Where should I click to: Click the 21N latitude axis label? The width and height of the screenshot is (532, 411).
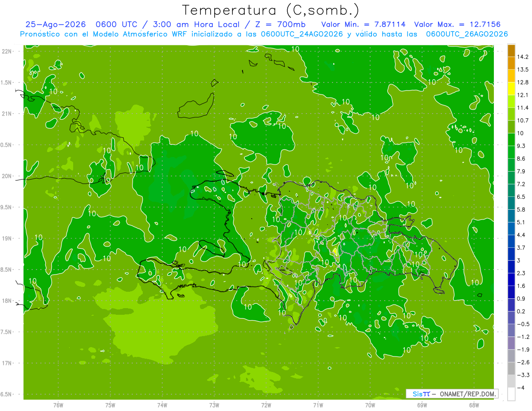[8, 114]
